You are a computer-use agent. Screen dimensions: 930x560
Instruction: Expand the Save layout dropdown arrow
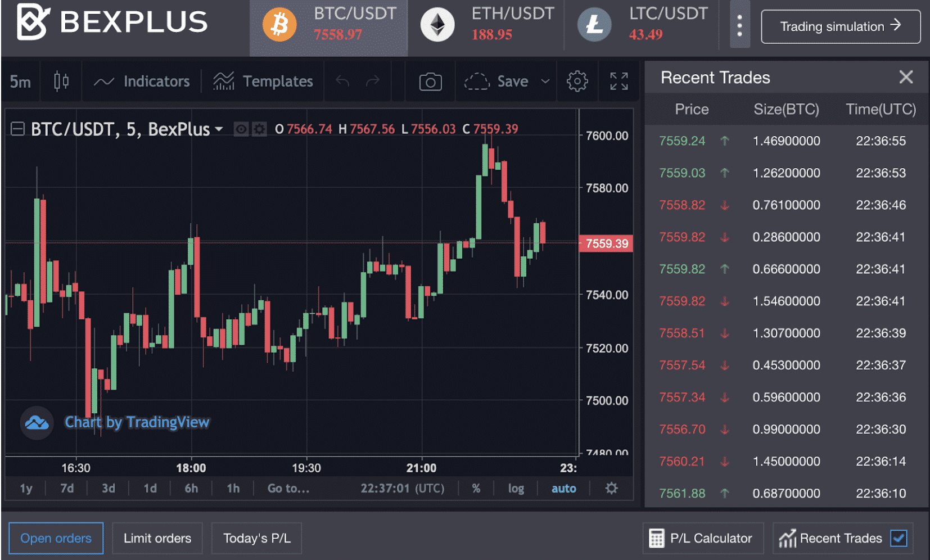(545, 82)
